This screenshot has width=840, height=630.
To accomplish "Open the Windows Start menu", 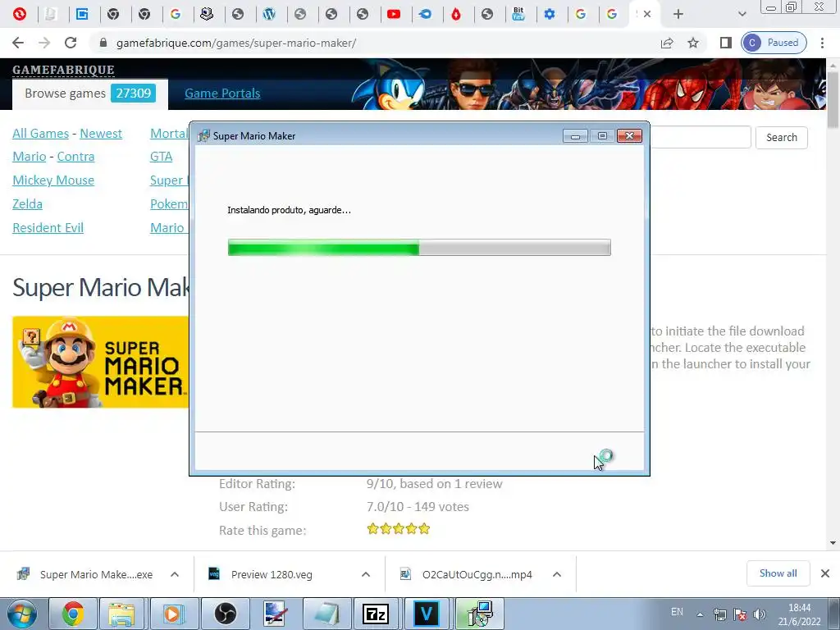I will coord(22,614).
